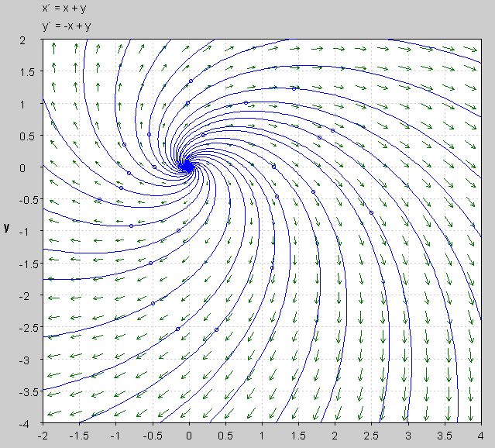Click the x-axis tick label 1.5
The image size is (495, 448).
point(298,436)
